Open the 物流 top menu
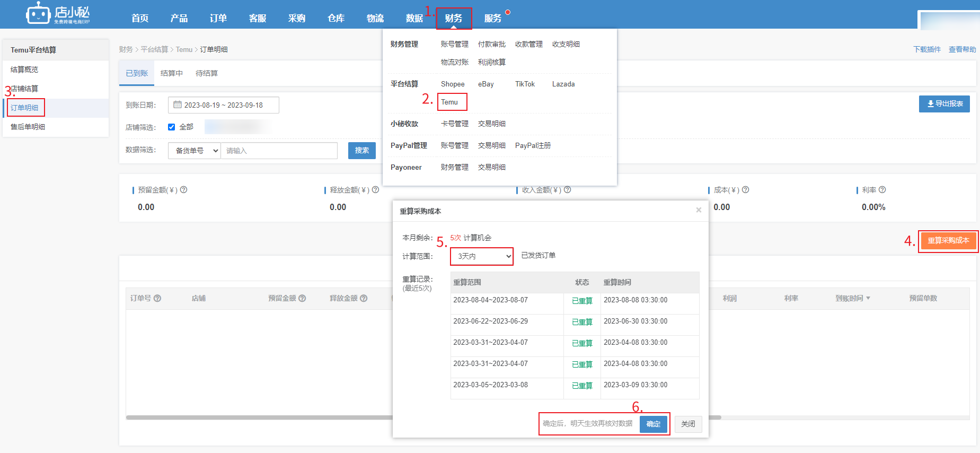Viewport: 980px width, 453px height. point(375,18)
